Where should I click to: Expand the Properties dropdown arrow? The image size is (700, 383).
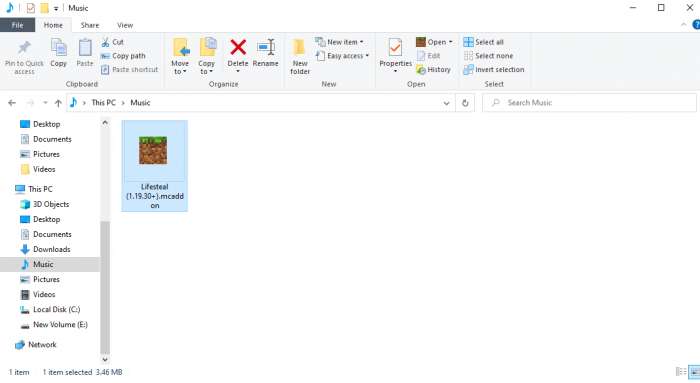click(395, 71)
